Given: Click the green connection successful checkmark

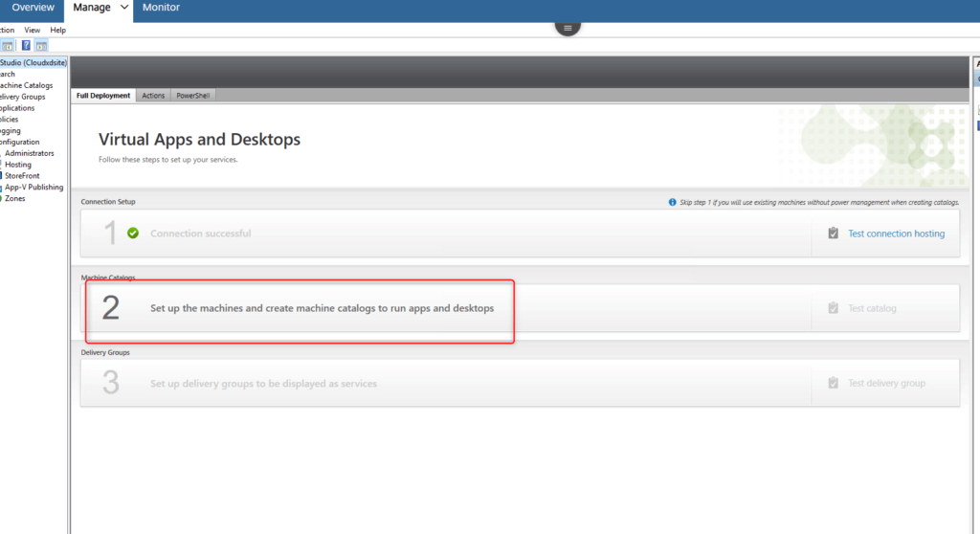Looking at the screenshot, I should 133,234.
